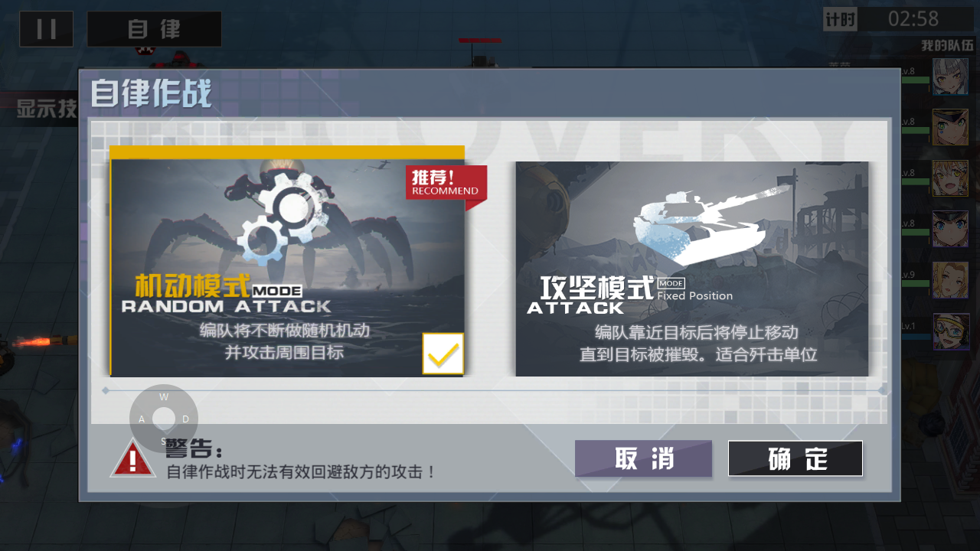Select the 攻坚模式 Fixed Position card
Screen dimensions: 980x551
[x=692, y=269]
